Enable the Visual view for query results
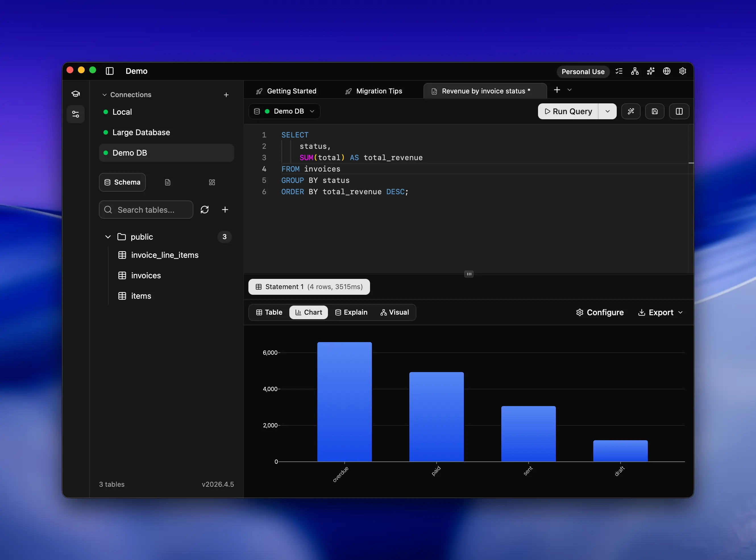Image resolution: width=756 pixels, height=560 pixels. tap(394, 312)
